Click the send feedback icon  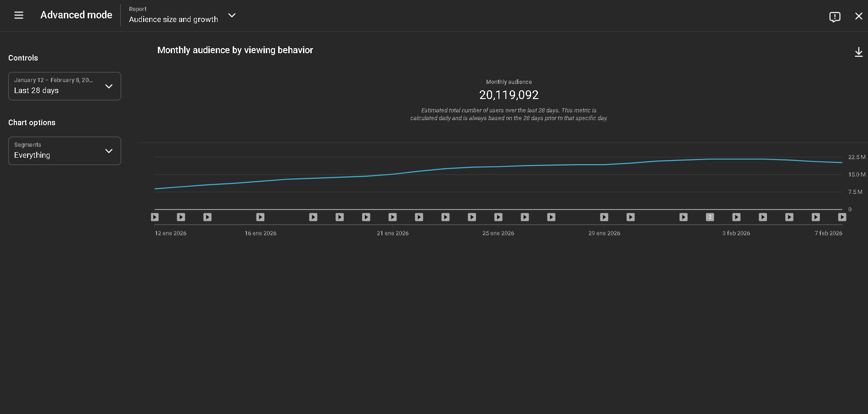834,17
